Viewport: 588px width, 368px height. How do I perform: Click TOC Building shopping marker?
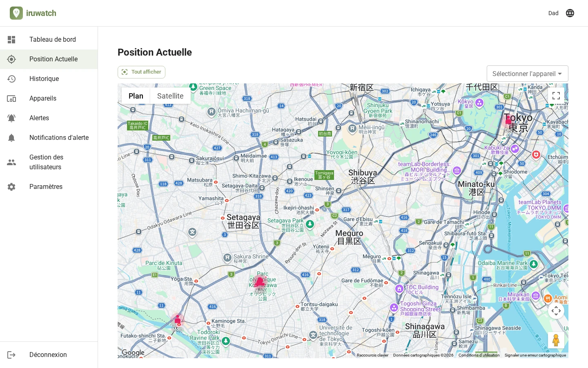click(399, 289)
